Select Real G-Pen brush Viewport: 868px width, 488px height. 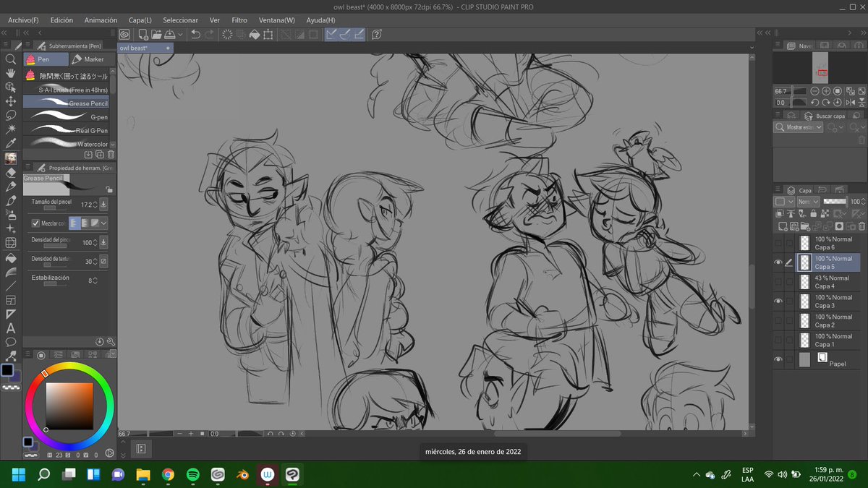(66, 130)
